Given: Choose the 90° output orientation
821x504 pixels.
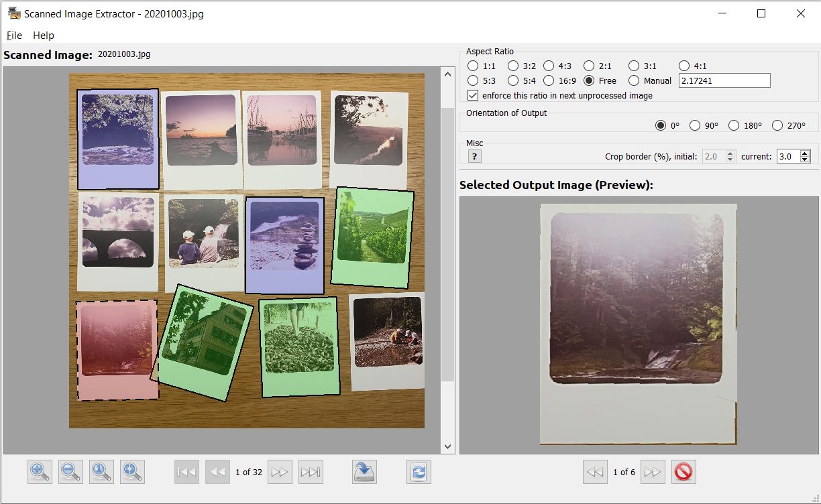Looking at the screenshot, I should (x=695, y=125).
